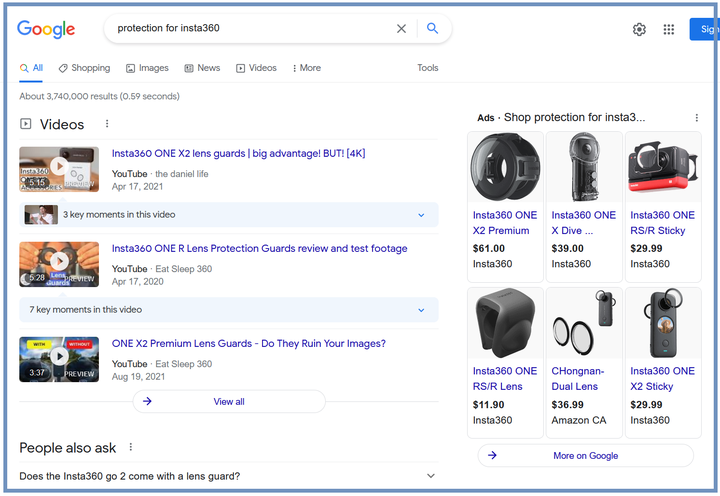Expand the 7 key moments in this video
The image size is (720, 496).
[x=229, y=310]
